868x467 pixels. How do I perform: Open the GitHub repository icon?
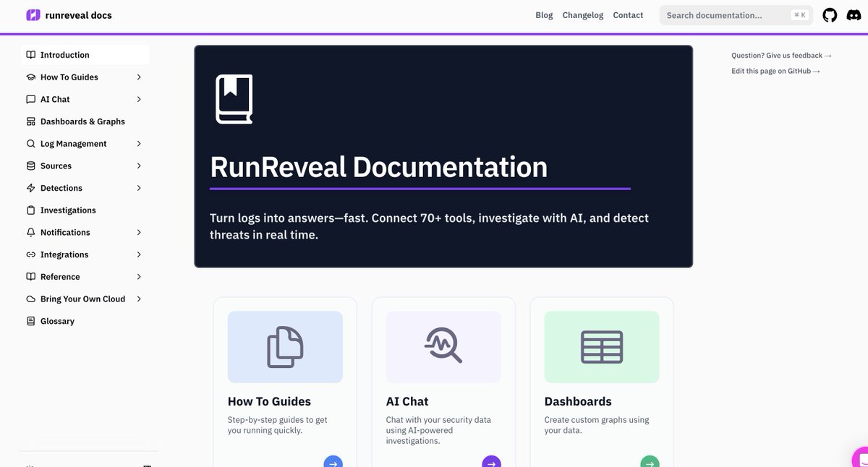tap(830, 15)
